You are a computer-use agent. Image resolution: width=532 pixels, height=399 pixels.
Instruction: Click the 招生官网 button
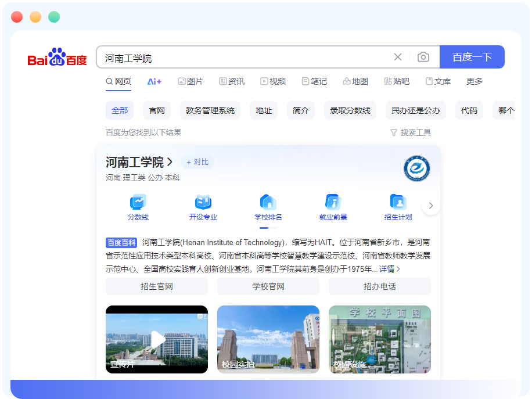157,286
